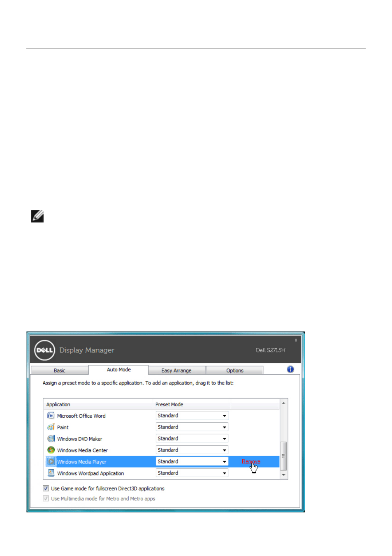The height and width of the screenshot is (556, 392).
Task: Switch to the Easy Arrange tab
Action: click(x=176, y=371)
